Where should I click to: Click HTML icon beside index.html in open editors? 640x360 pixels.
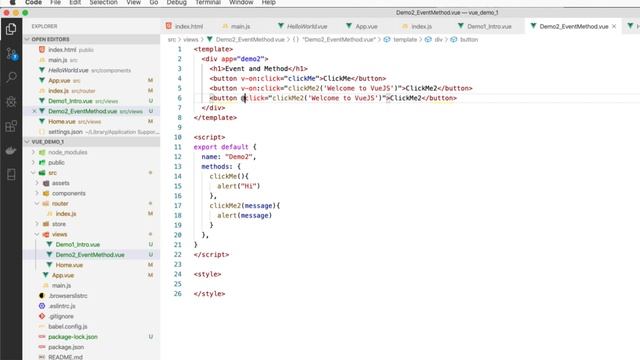[42, 49]
